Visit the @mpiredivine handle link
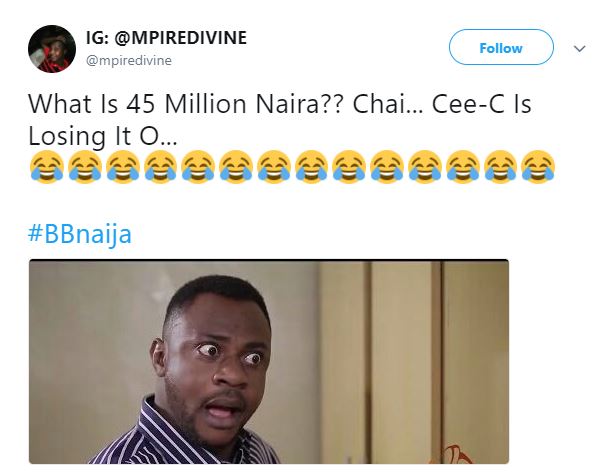 point(129,60)
